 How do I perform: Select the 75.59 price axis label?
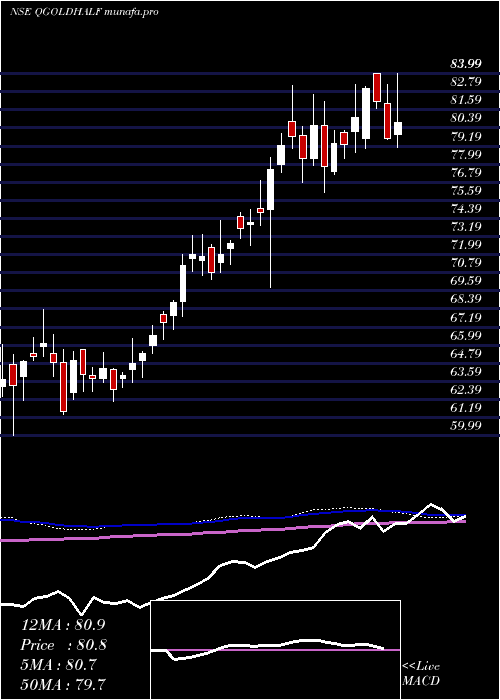[x=466, y=191]
